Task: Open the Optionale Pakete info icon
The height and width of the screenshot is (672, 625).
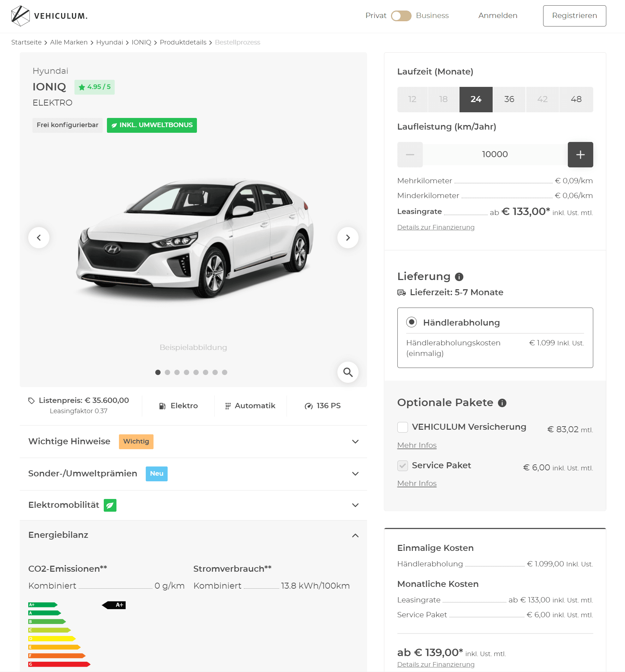Action: (x=502, y=403)
